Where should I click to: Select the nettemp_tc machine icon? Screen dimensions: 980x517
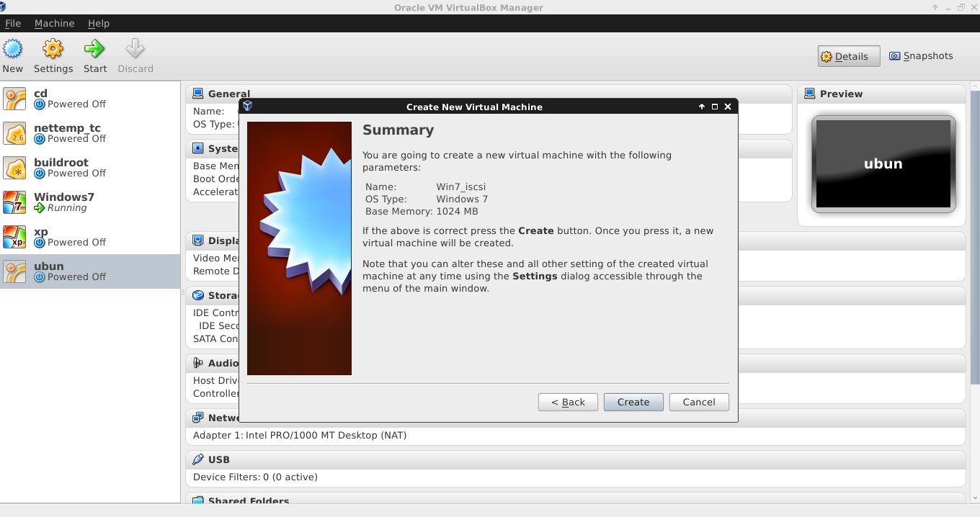click(15, 133)
